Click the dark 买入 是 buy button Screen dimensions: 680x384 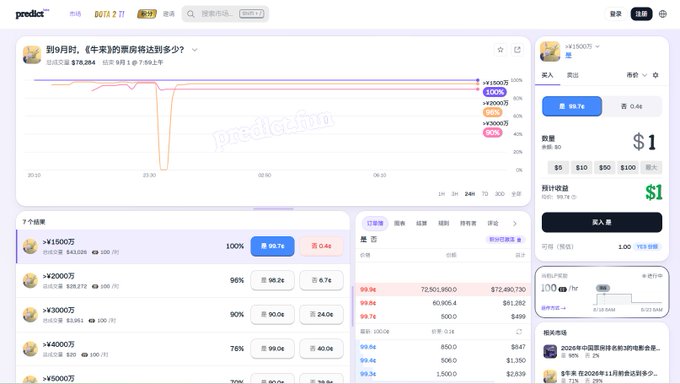click(602, 222)
